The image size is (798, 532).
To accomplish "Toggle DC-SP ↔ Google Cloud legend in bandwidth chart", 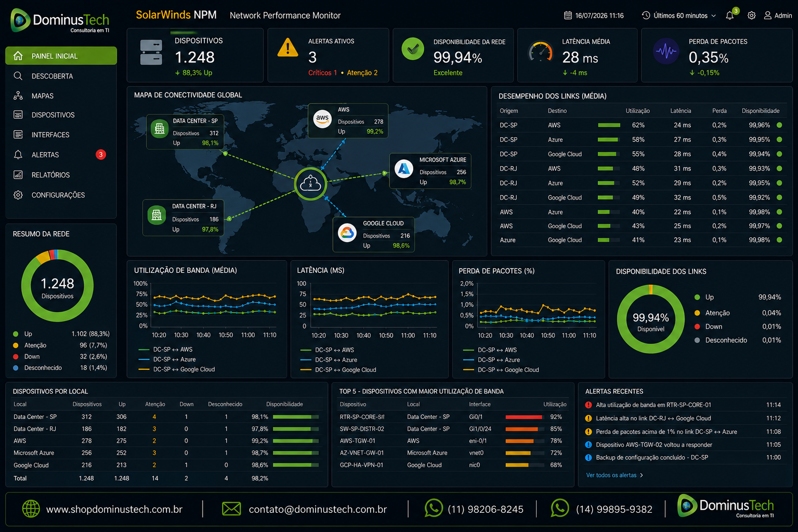I will (x=177, y=369).
